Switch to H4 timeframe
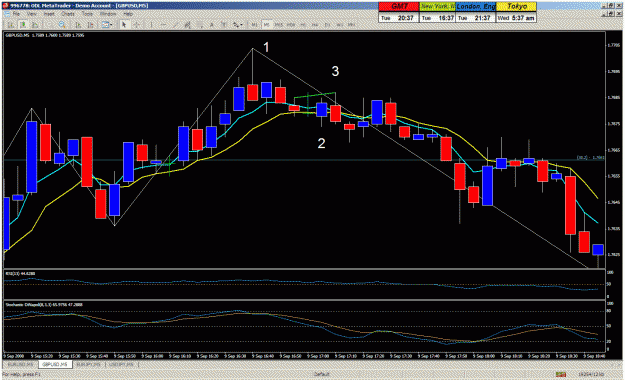Viewport: 625px width, 380px height. 315,25
